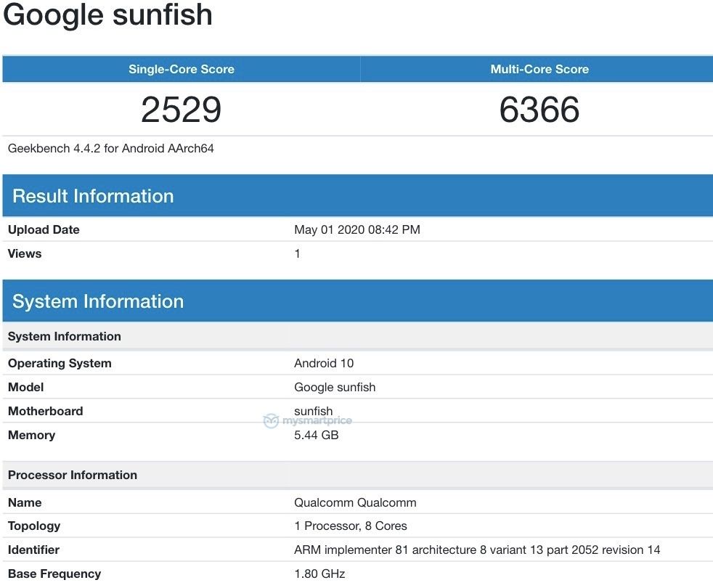
Task: Click the Views count value
Action: 297,254
